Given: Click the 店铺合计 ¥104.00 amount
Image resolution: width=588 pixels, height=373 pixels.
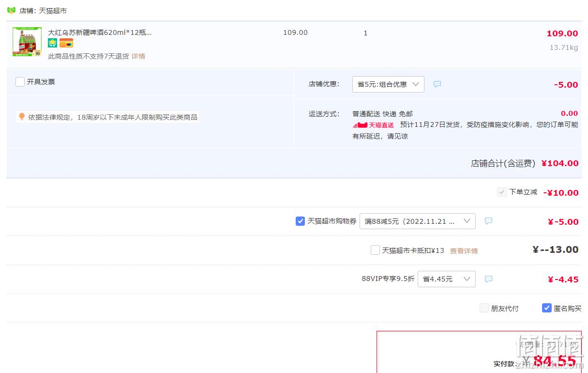Looking at the screenshot, I should click(x=560, y=163).
